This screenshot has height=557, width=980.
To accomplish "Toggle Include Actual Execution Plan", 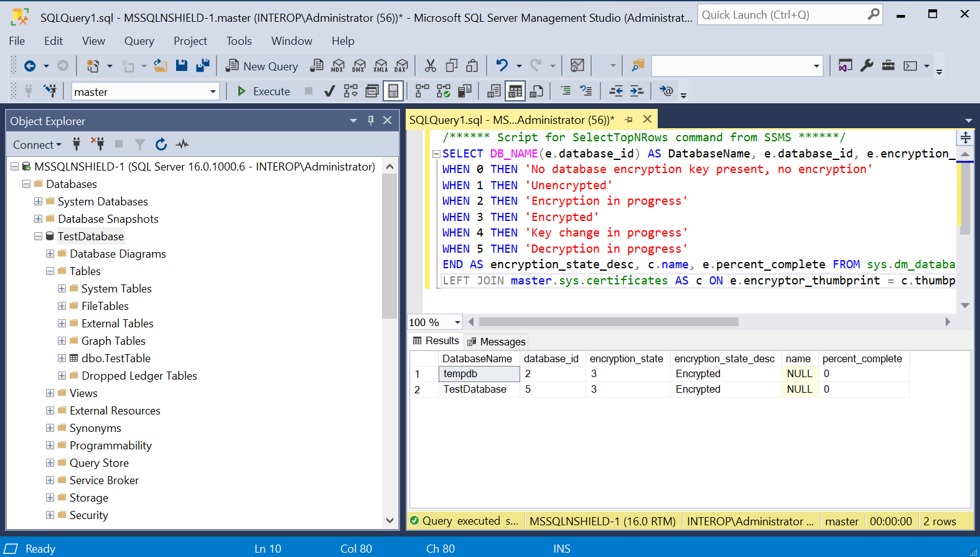I will tap(422, 91).
